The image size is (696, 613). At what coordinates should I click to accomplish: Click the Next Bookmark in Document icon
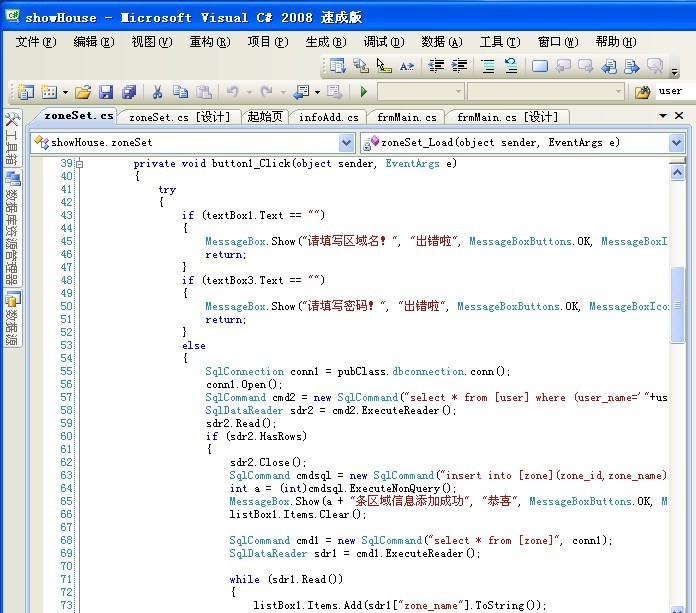632,66
